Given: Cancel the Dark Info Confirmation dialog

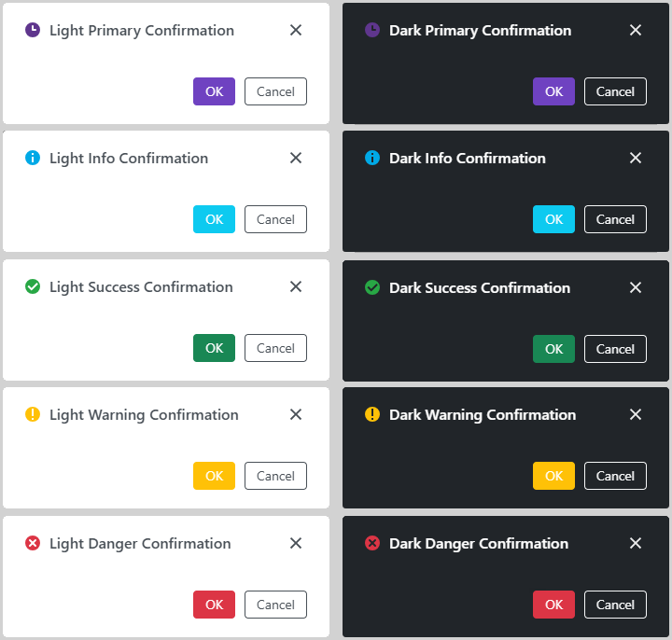Looking at the screenshot, I should 615,219.
